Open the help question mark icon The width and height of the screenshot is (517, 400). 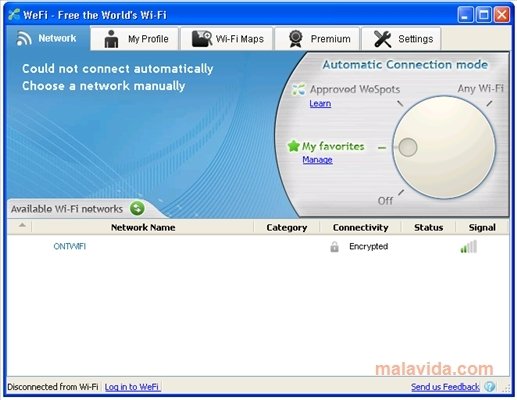point(490,387)
